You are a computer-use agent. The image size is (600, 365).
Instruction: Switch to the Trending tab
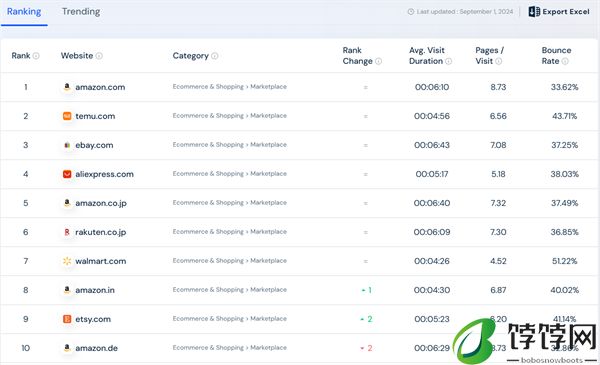coord(81,11)
